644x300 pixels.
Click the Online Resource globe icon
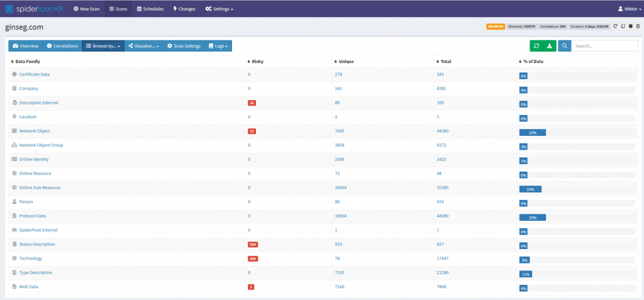14,174
